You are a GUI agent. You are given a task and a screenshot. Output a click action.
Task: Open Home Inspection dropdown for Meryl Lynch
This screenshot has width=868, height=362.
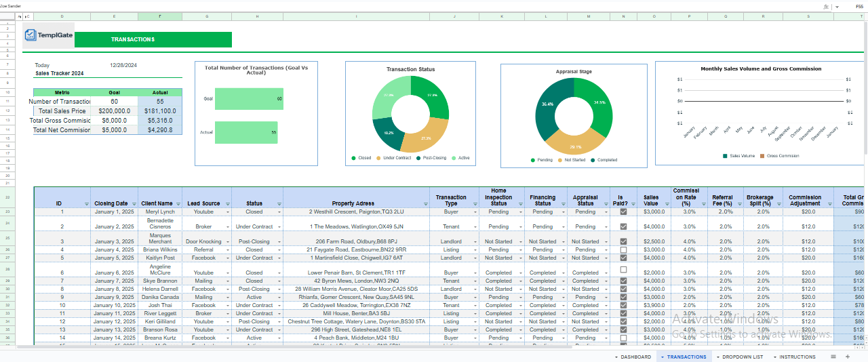pyautogui.click(x=520, y=212)
